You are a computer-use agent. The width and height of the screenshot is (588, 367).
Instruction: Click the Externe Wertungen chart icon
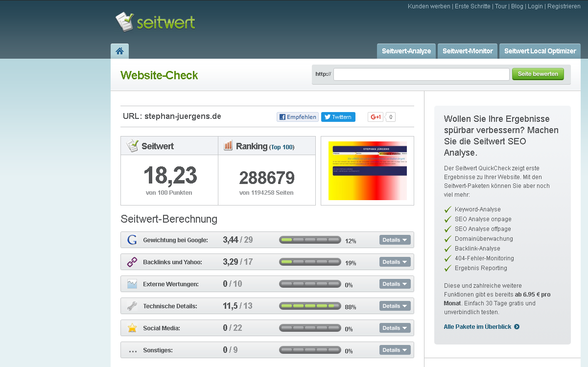pos(132,284)
